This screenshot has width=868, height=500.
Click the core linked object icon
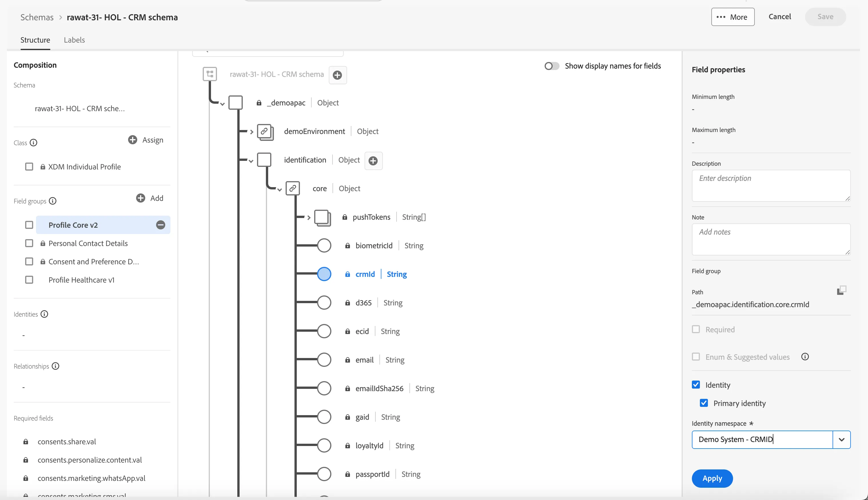point(293,189)
